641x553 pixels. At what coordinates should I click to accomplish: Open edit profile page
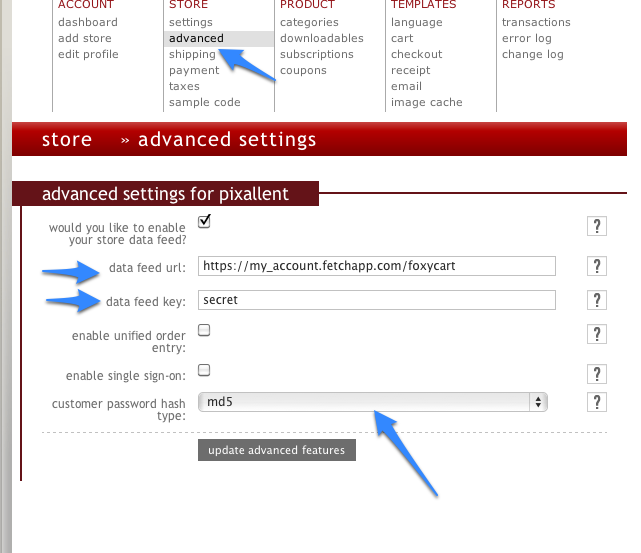tap(88, 54)
